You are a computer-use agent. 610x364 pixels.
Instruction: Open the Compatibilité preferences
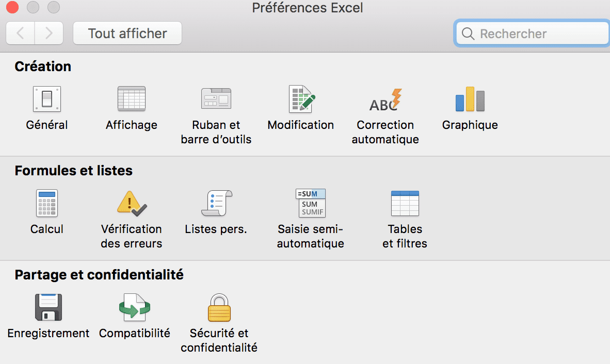coord(135,307)
